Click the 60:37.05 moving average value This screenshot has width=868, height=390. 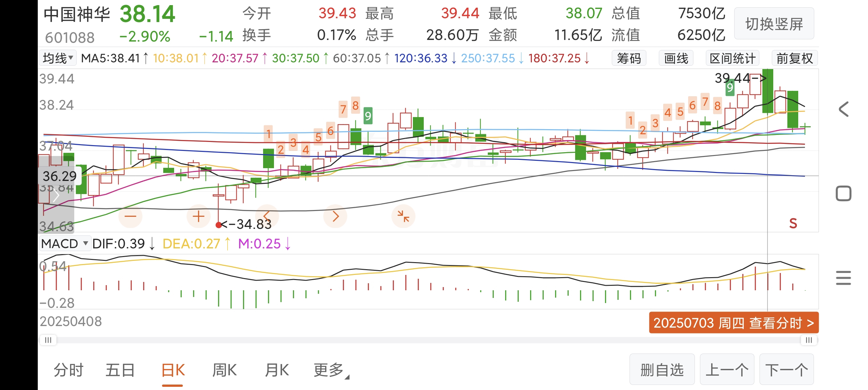click(x=357, y=58)
